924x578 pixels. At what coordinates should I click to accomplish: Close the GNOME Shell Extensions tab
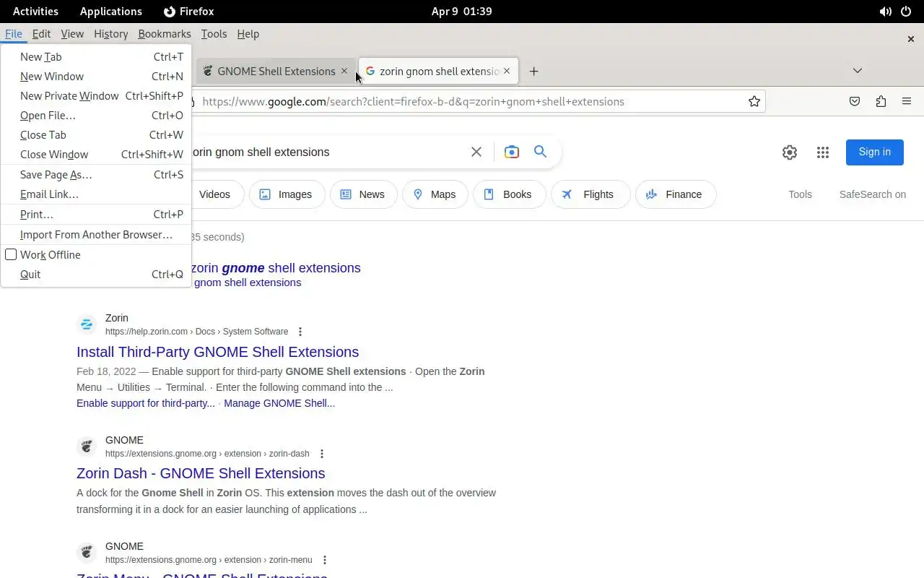click(344, 71)
